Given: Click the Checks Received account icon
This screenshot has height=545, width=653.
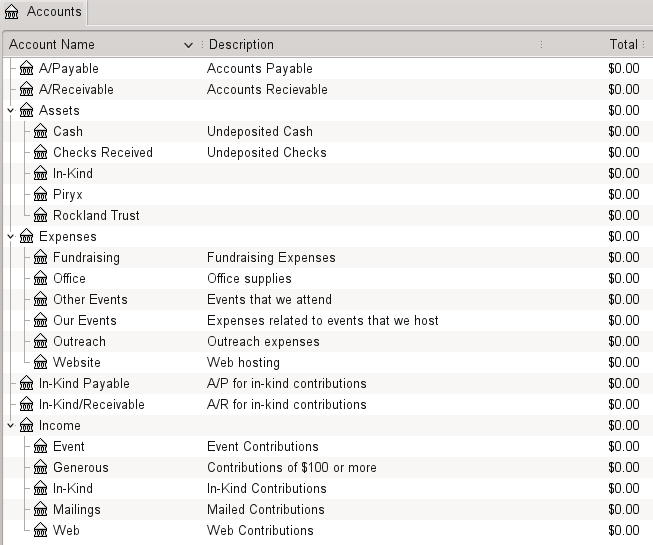Looking at the screenshot, I should tap(40, 152).
